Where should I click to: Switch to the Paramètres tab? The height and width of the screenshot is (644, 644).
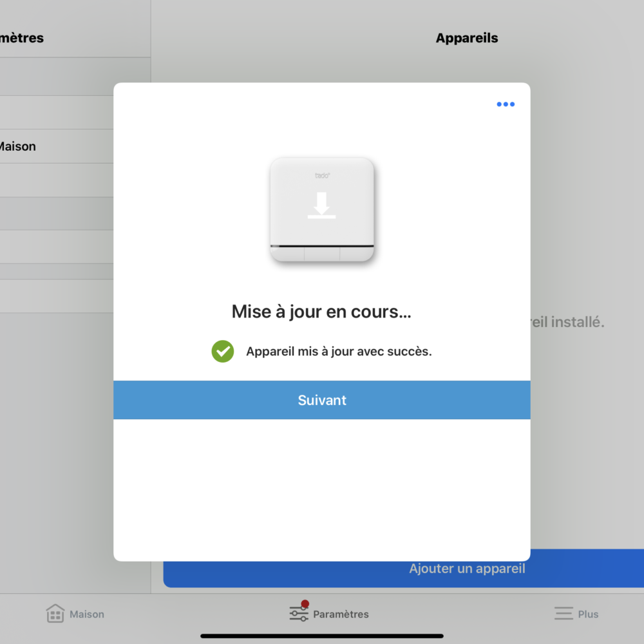[x=329, y=612]
